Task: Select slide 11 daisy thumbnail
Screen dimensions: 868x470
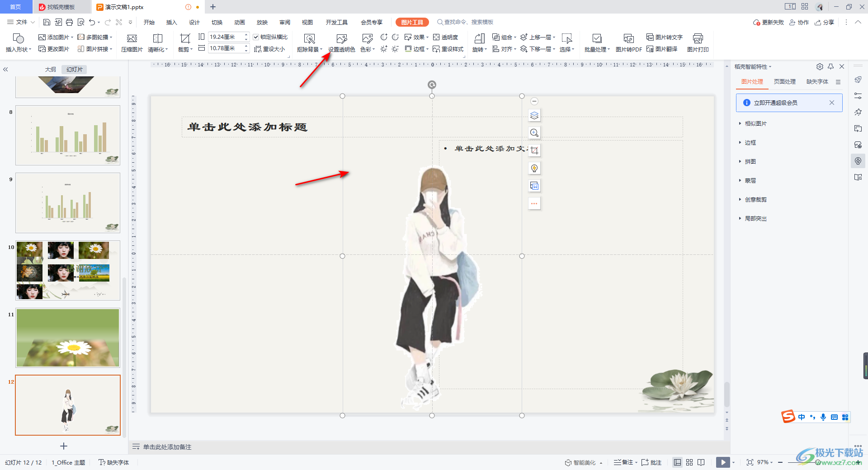Action: click(68, 338)
